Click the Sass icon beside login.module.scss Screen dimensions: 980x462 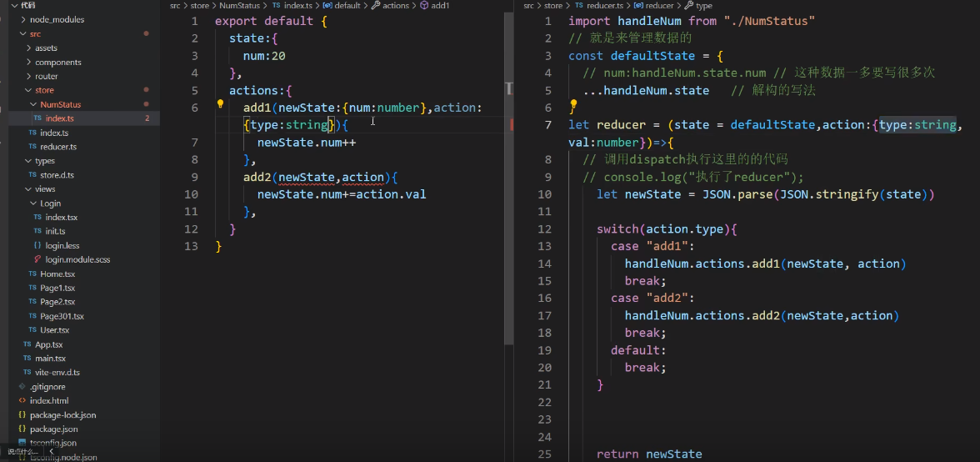pyautogui.click(x=37, y=259)
